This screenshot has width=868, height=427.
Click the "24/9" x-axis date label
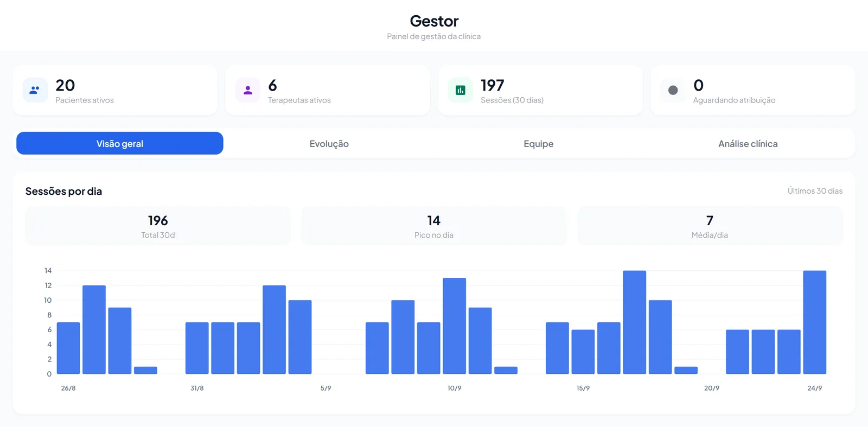pyautogui.click(x=814, y=388)
